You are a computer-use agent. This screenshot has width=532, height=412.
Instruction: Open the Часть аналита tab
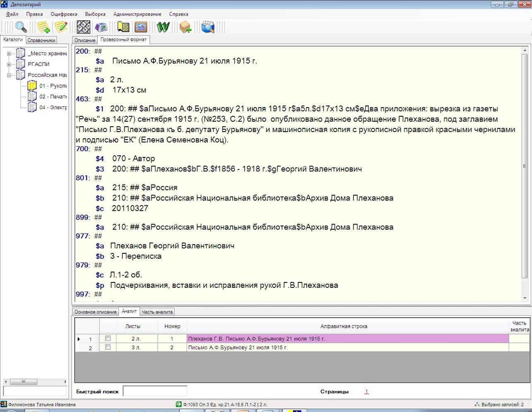[157, 312]
